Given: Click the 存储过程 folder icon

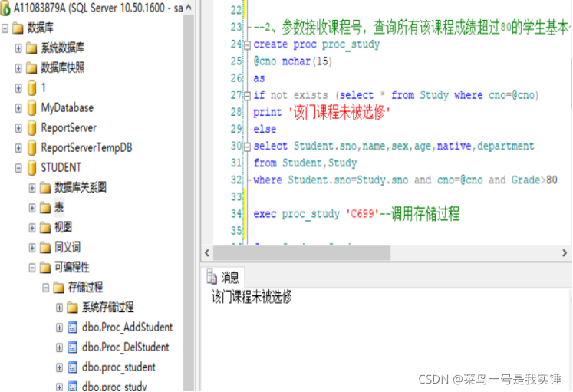Looking at the screenshot, I should pos(58,288).
